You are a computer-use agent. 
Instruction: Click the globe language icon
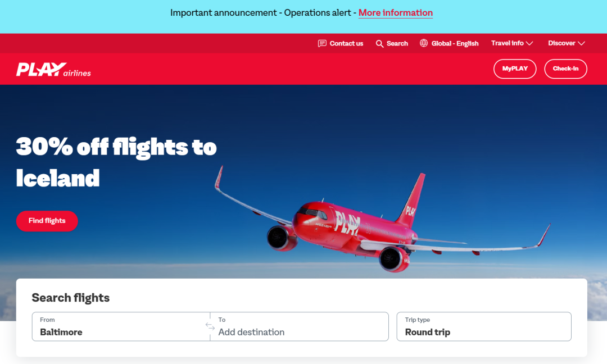(x=424, y=43)
